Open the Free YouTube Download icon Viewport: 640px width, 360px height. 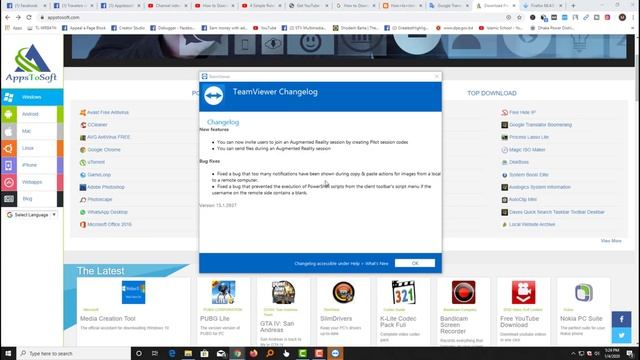(523, 292)
